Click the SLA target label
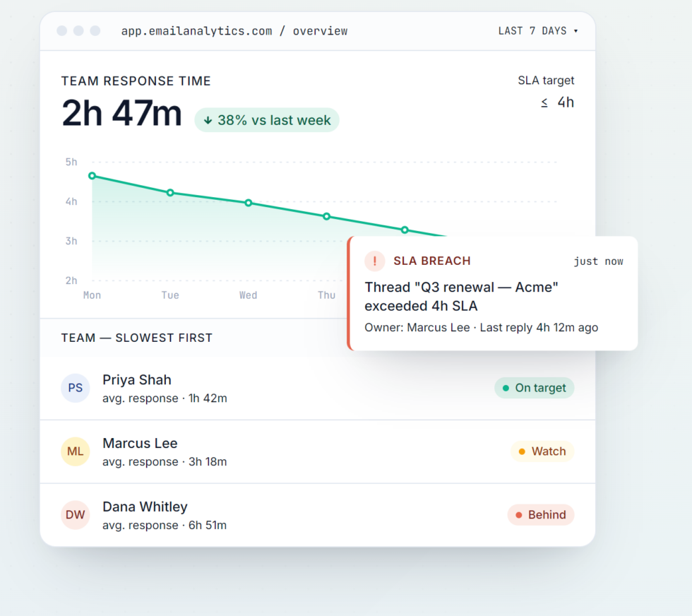692x616 pixels. click(x=546, y=81)
